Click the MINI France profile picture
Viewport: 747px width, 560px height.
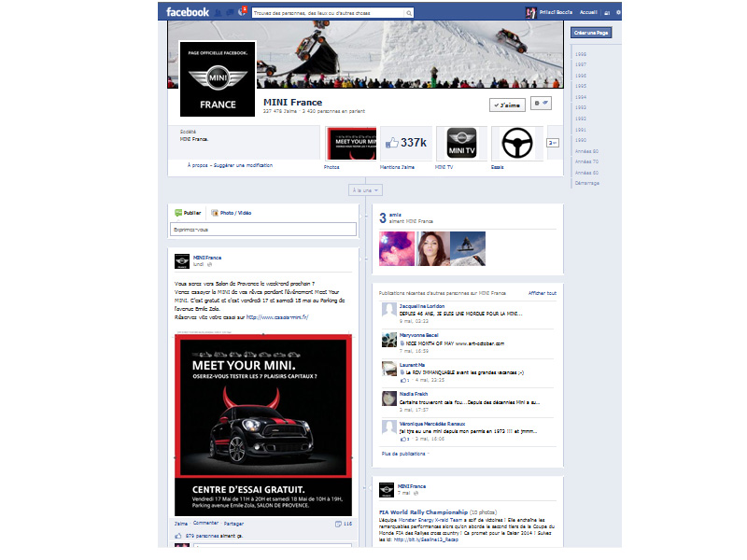218,78
